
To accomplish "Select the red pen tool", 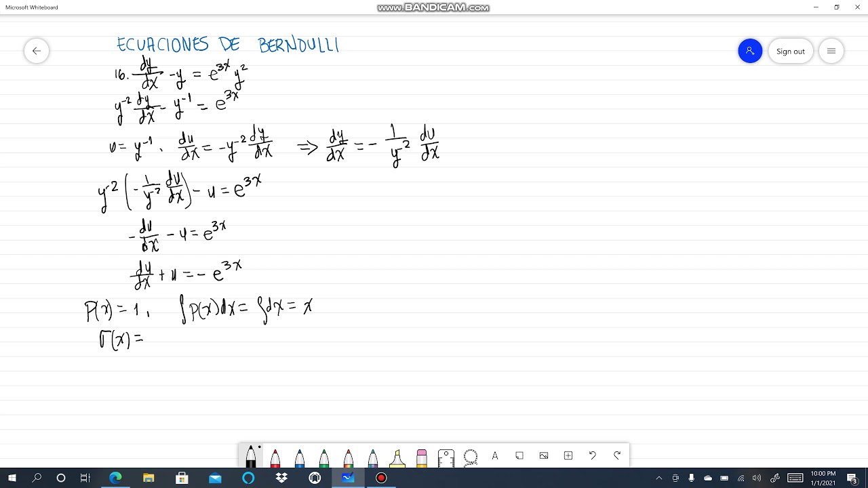I will (x=275, y=457).
